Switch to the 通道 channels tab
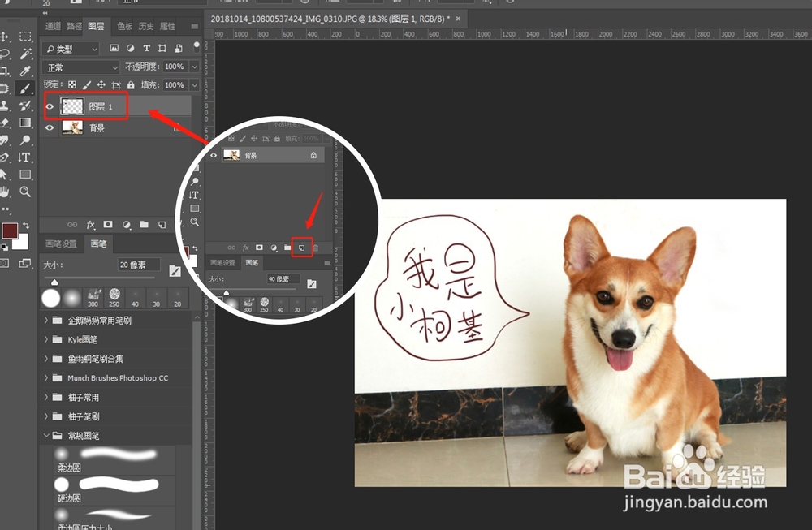 point(54,26)
